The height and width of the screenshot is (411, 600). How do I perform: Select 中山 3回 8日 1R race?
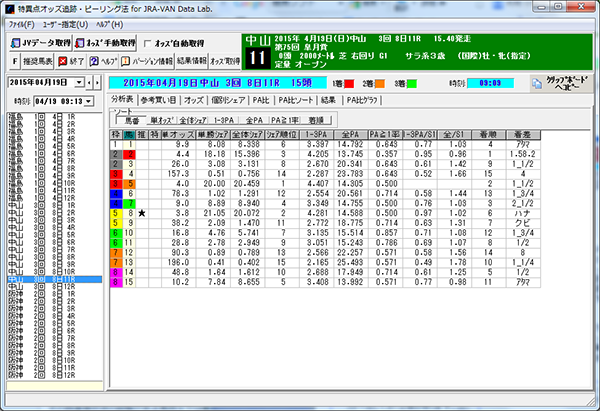[54, 206]
